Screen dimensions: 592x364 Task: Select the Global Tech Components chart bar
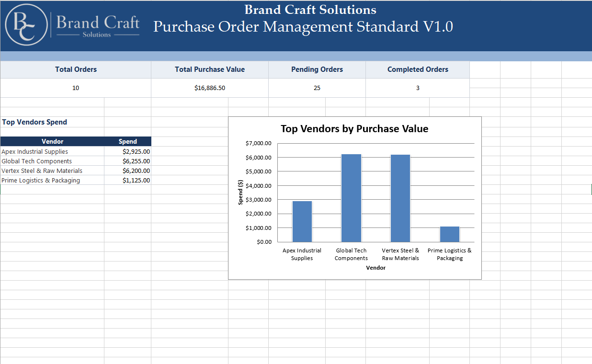[x=351, y=198]
